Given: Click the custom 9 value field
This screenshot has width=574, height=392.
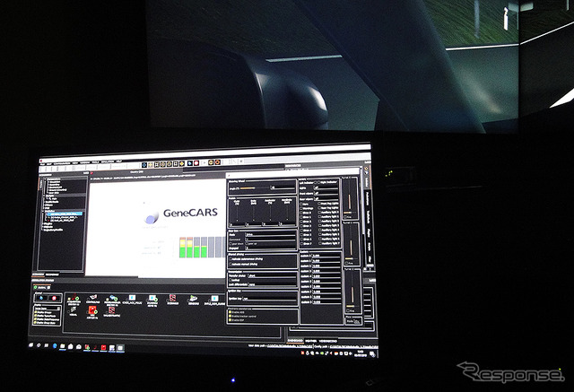Looking at the screenshot, I should tap(326, 302).
